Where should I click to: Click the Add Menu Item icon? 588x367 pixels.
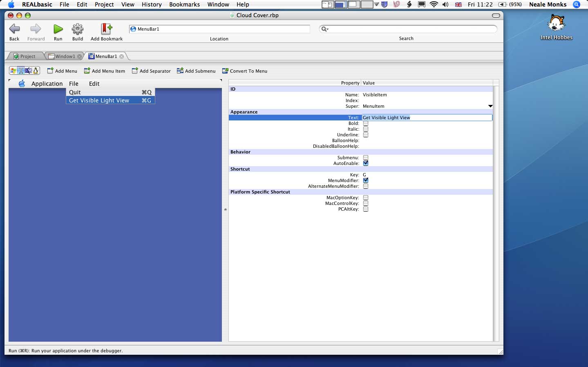[x=87, y=71]
